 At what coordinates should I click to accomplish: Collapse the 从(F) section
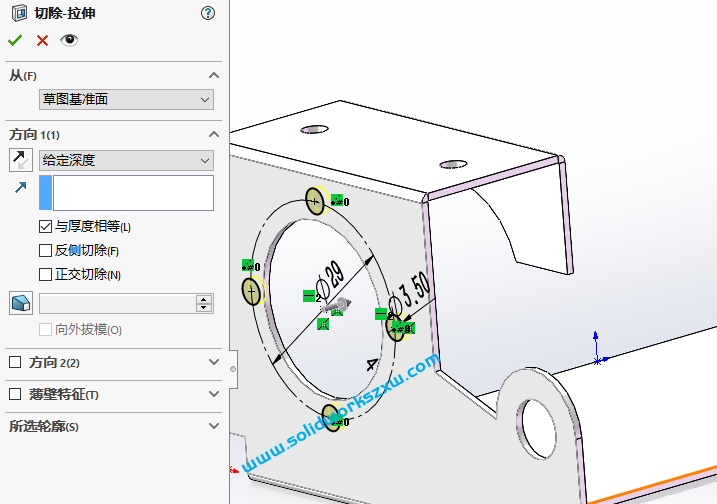pyautogui.click(x=214, y=75)
